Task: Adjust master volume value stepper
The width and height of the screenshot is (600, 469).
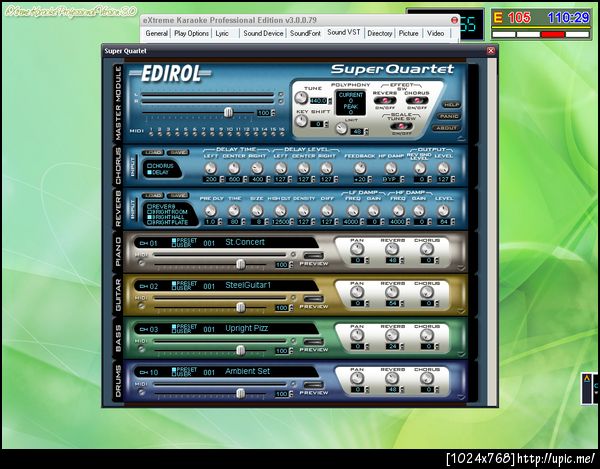Action: click(273, 113)
